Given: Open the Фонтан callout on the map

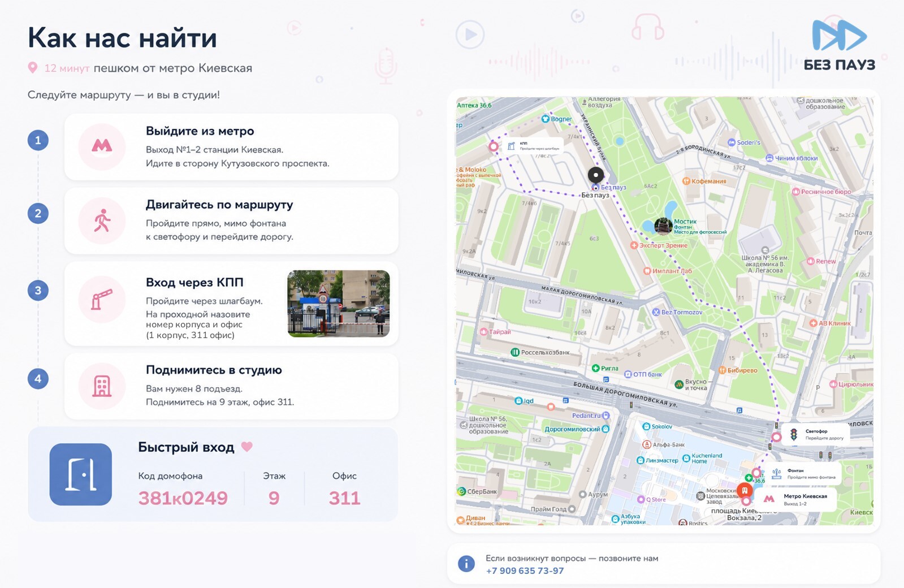Looking at the screenshot, I should [803, 474].
